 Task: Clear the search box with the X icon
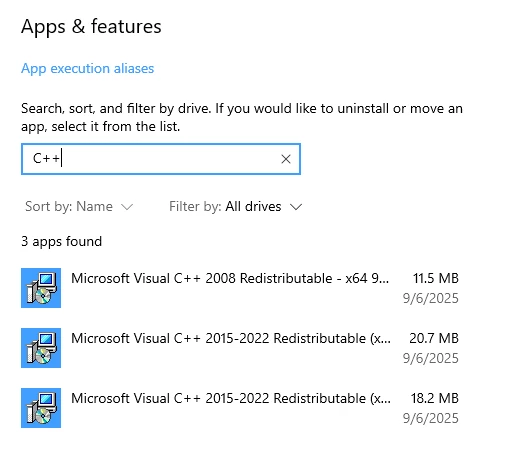(x=286, y=159)
